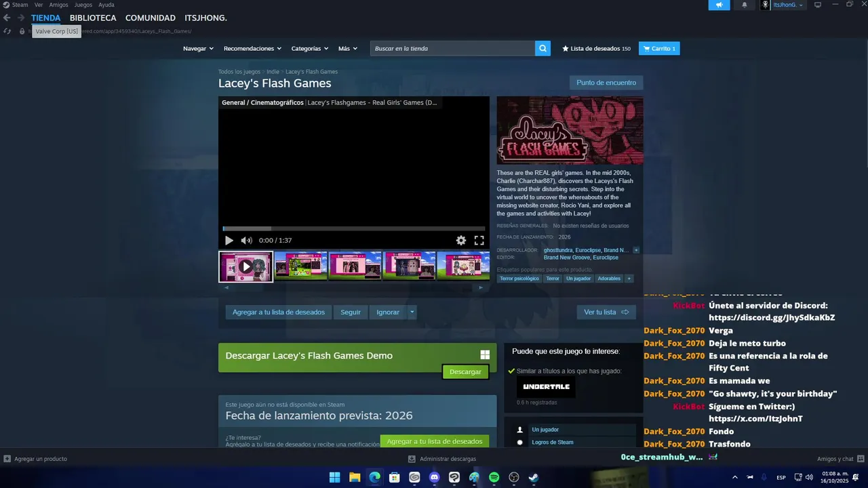
Task: Expand the Recomendaciones dropdown
Action: click(x=253, y=49)
